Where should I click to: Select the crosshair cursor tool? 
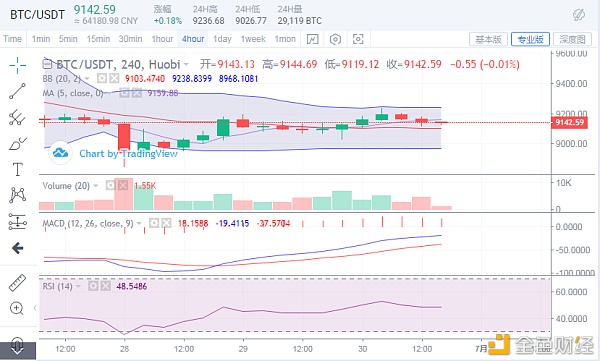pos(18,65)
